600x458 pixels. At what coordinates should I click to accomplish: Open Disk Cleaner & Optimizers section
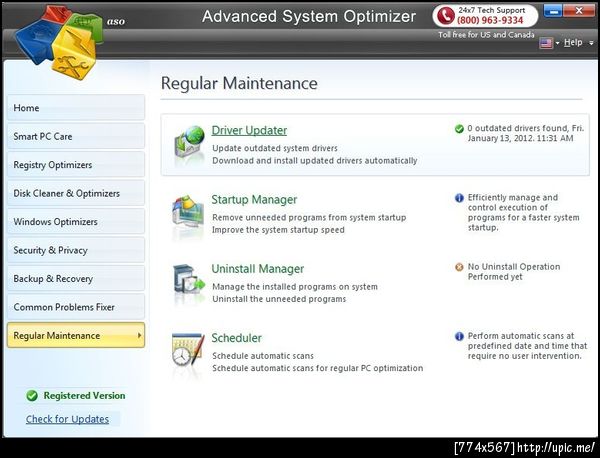pos(76,193)
